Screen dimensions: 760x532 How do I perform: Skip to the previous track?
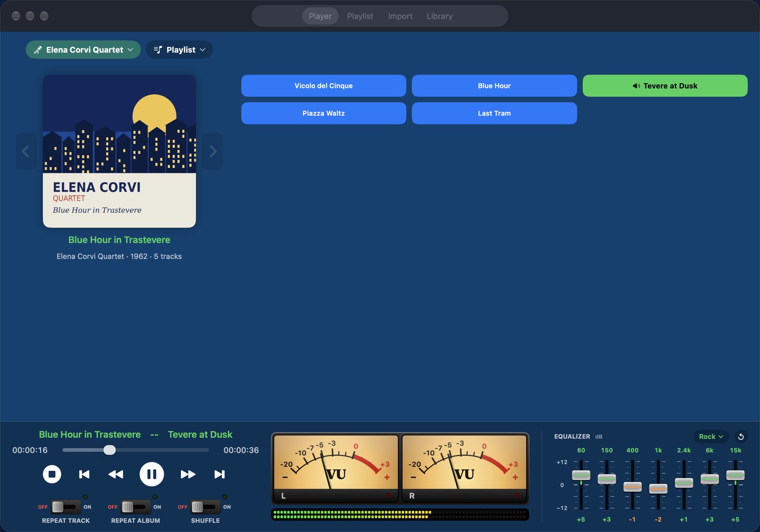84,474
